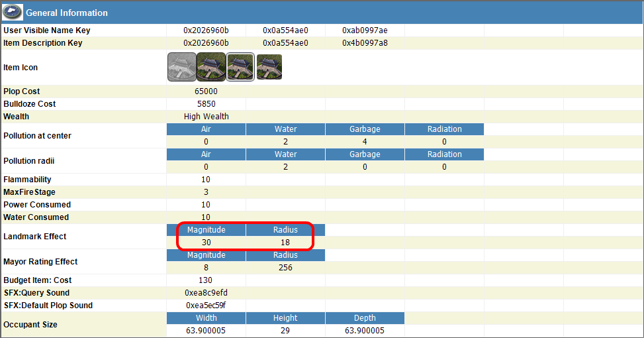Select the grayscale item icon thumbnail
The height and width of the screenshot is (338, 644).
(182, 67)
